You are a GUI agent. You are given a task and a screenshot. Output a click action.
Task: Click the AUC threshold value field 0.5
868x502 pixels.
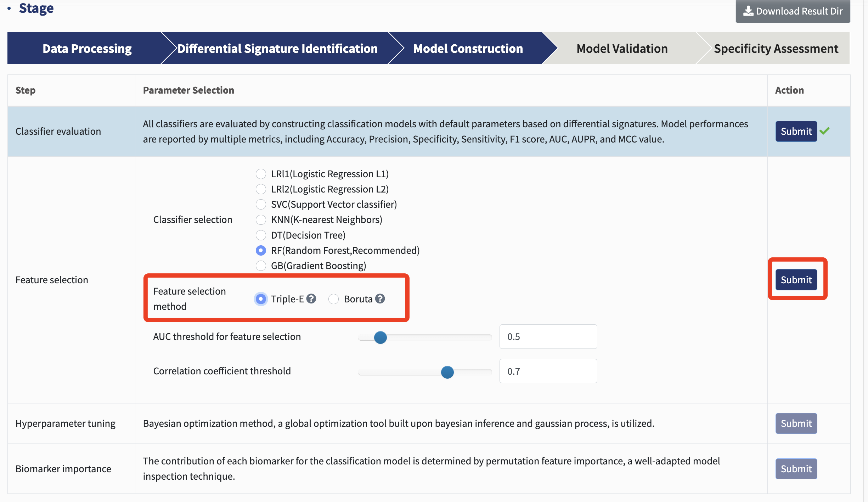(x=548, y=336)
